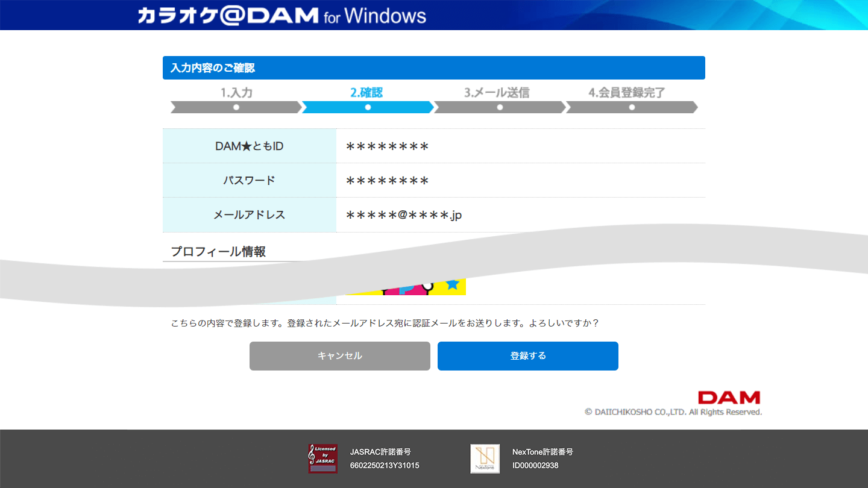Select step 1.入力 in progress bar

coord(236,101)
